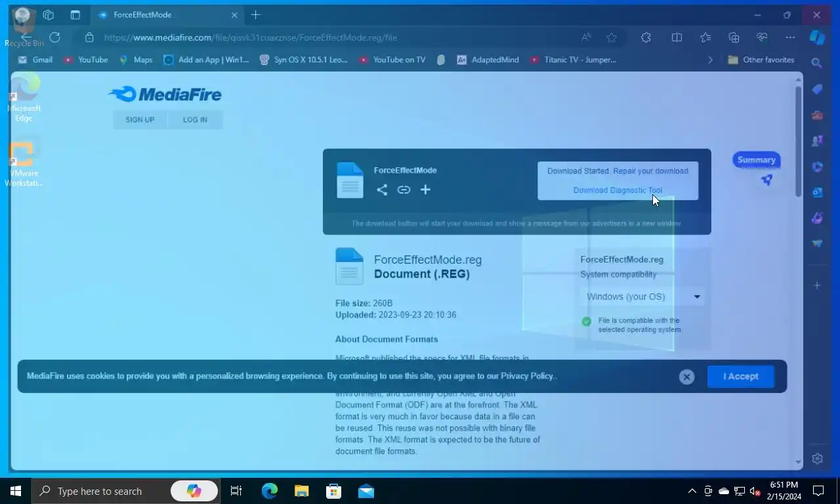The width and height of the screenshot is (840, 504).
Task: Open a new tab
Action: coord(256,14)
